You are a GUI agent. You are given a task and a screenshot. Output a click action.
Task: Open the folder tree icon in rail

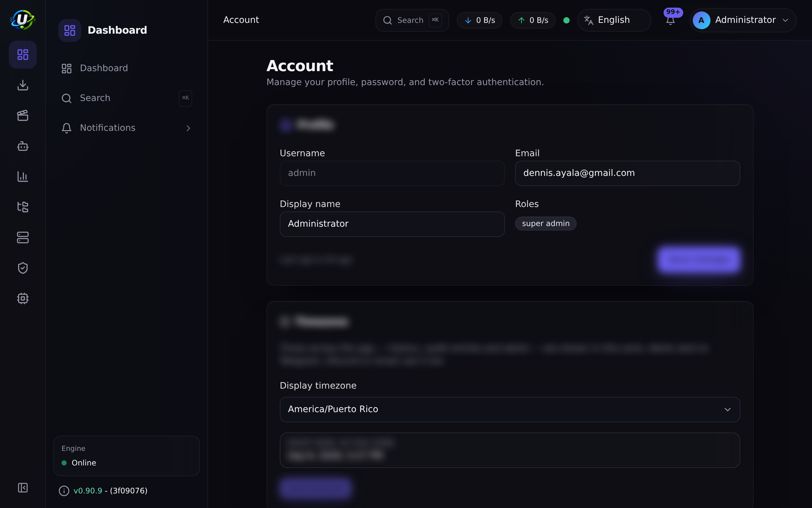click(23, 207)
